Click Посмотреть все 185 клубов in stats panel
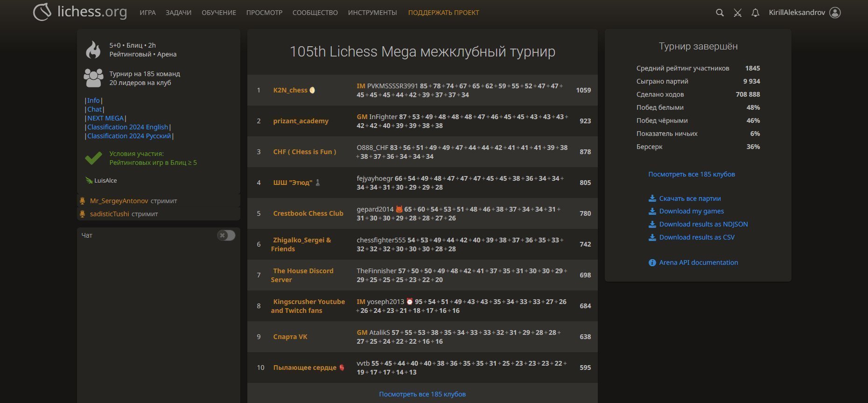 (x=692, y=174)
